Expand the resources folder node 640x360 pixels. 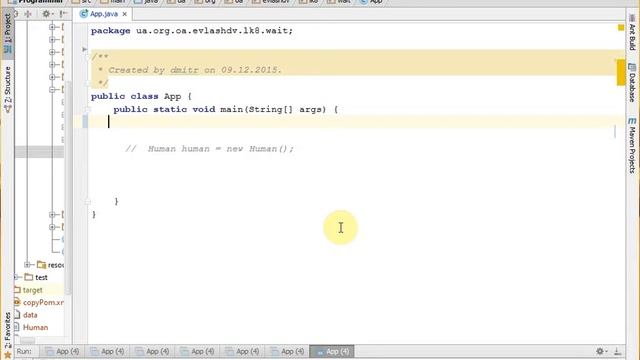coord(27,265)
